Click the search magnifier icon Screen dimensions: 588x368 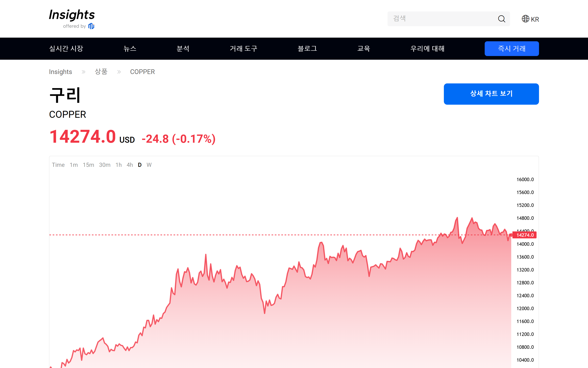pos(501,19)
